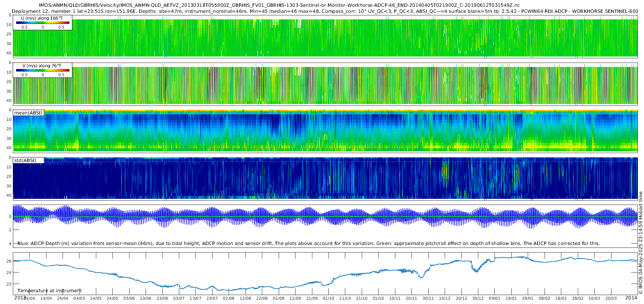Click the U (m/s) along 166°T colorbar
This screenshot has width=644, height=304.
coord(43,23)
